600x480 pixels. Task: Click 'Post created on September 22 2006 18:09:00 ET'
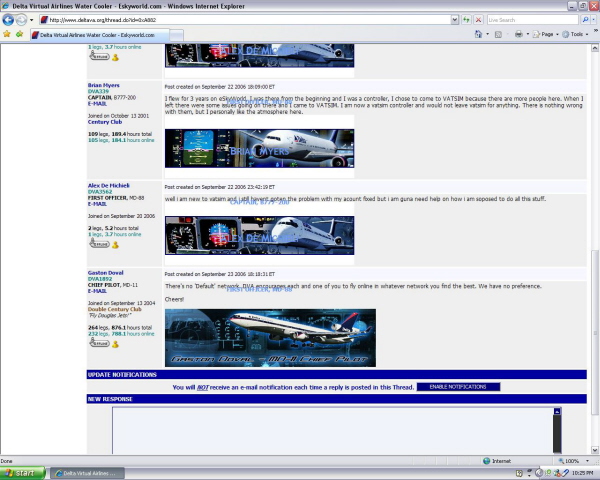[220, 87]
